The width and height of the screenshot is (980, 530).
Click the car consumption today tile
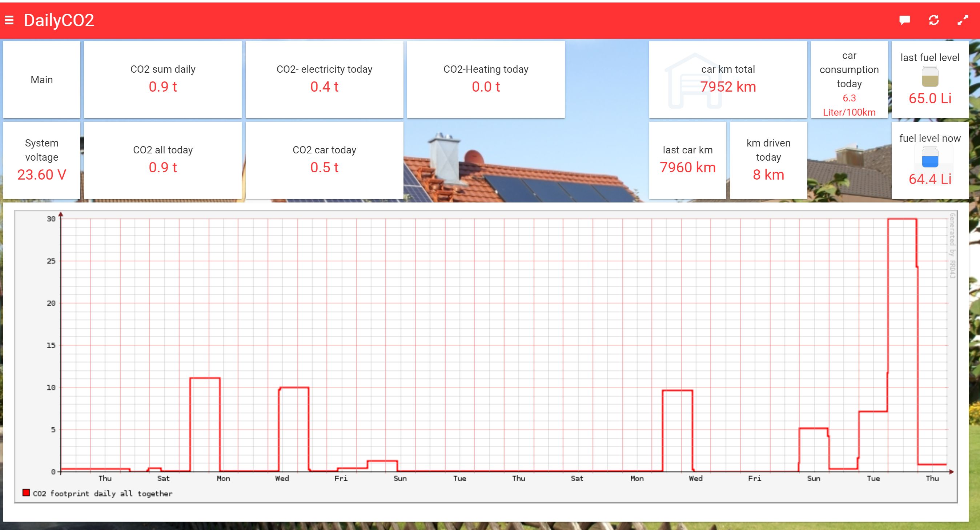coord(849,80)
